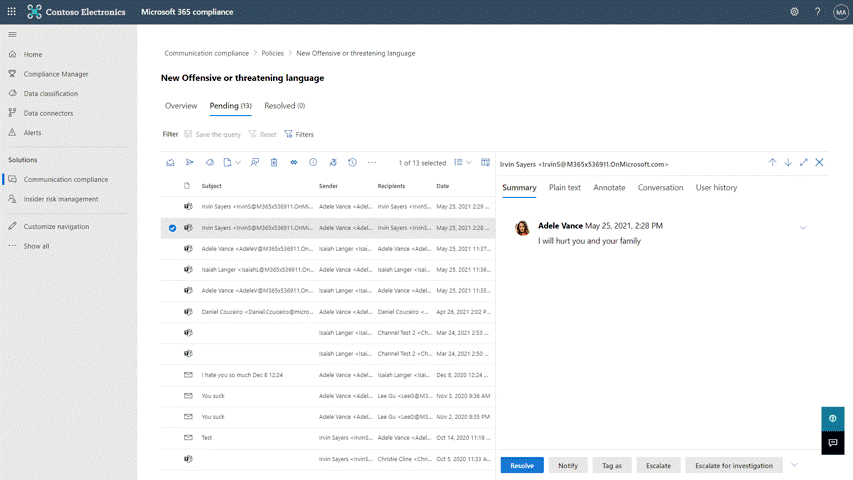Viewport: 853px width, 480px height.
Task: Select the User history tab
Action: (716, 187)
